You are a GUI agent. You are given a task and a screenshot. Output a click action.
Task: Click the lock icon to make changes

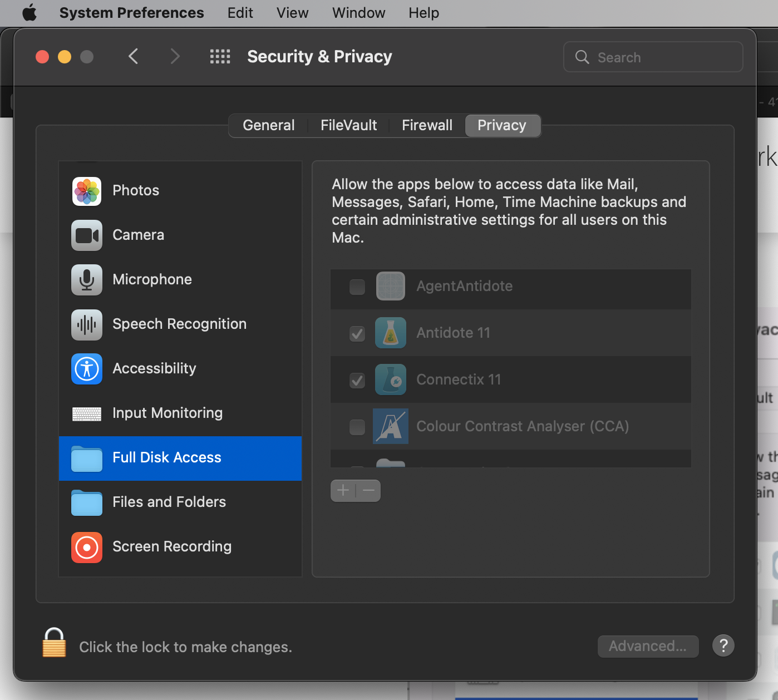(54, 643)
